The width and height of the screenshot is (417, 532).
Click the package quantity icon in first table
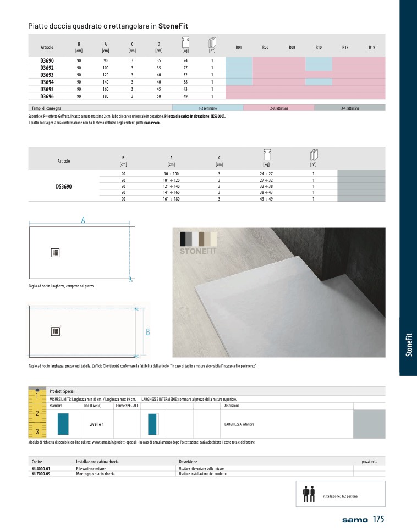coord(212,42)
